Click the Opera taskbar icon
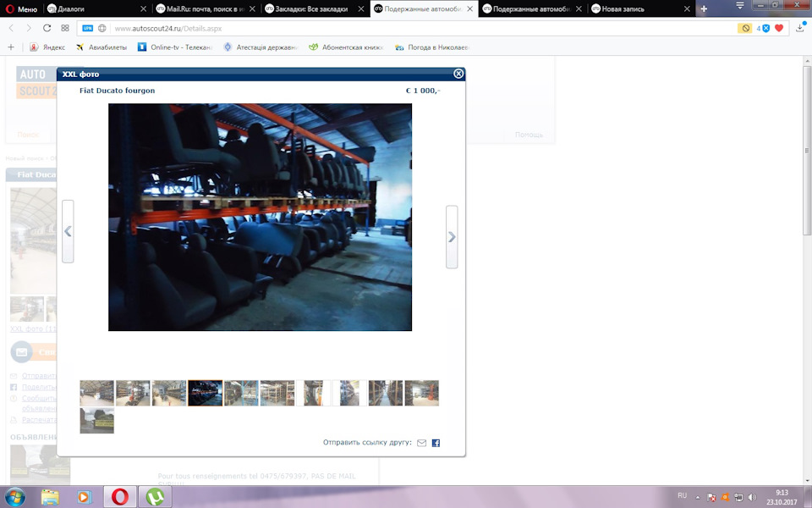This screenshot has width=812, height=508. tap(120, 498)
